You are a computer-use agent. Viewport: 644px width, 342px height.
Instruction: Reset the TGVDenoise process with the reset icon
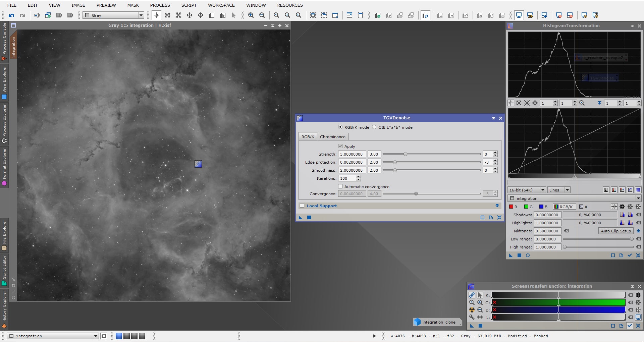click(x=499, y=218)
